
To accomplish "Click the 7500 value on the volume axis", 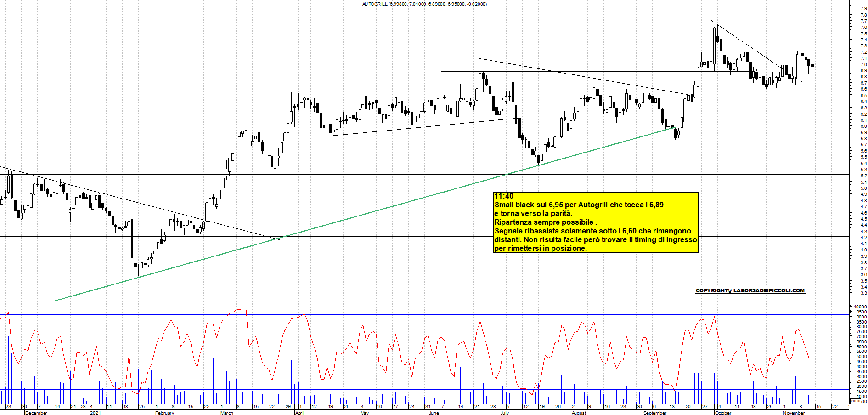I will tap(862, 331).
